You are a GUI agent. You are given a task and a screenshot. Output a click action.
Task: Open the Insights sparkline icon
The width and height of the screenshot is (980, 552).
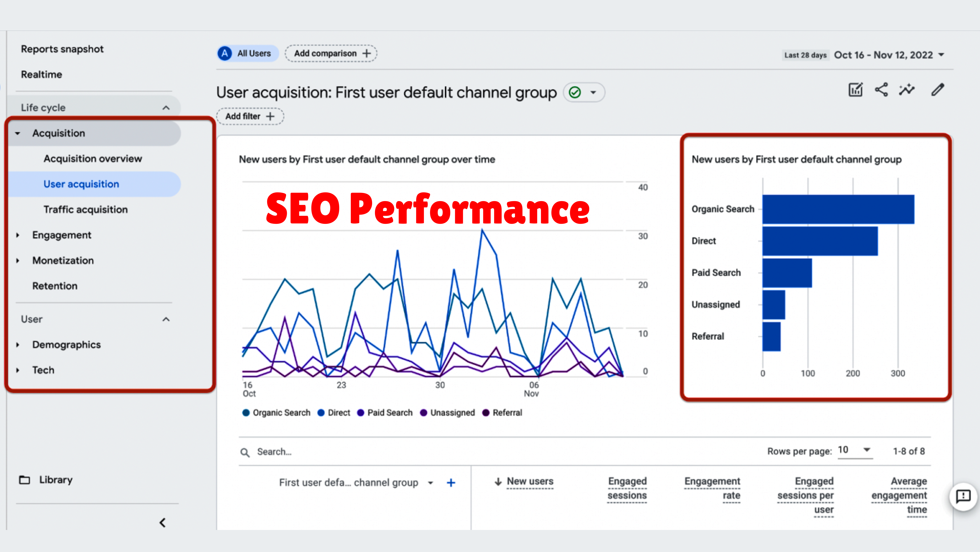pyautogui.click(x=907, y=90)
